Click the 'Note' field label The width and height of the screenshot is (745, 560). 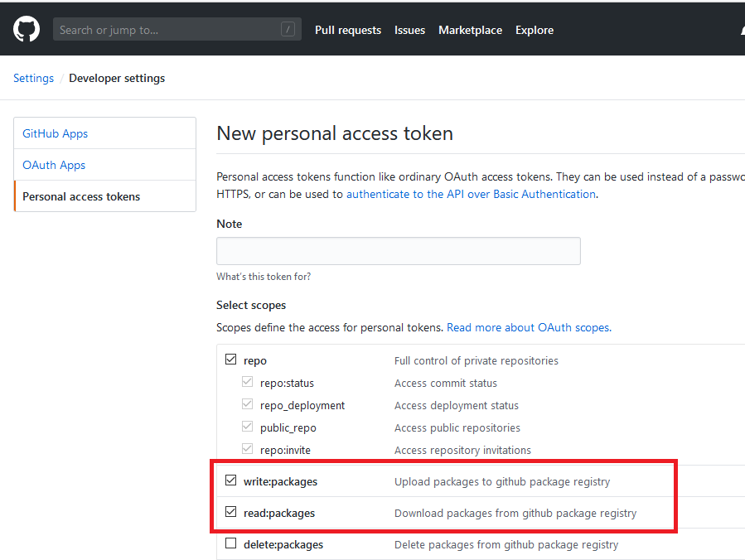[229, 224]
